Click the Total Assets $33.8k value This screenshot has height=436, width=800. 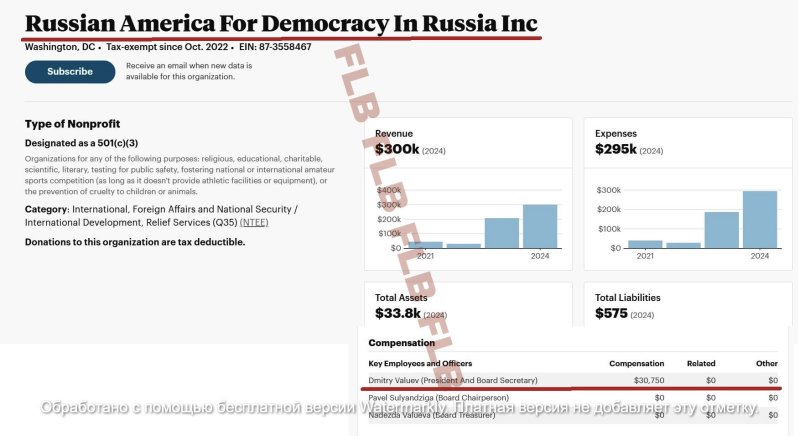point(398,313)
